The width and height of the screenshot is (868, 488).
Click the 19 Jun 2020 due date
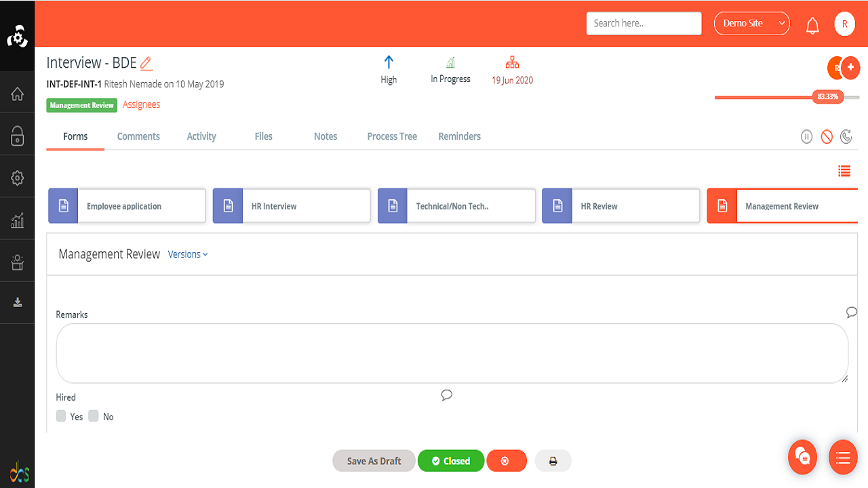(x=512, y=80)
